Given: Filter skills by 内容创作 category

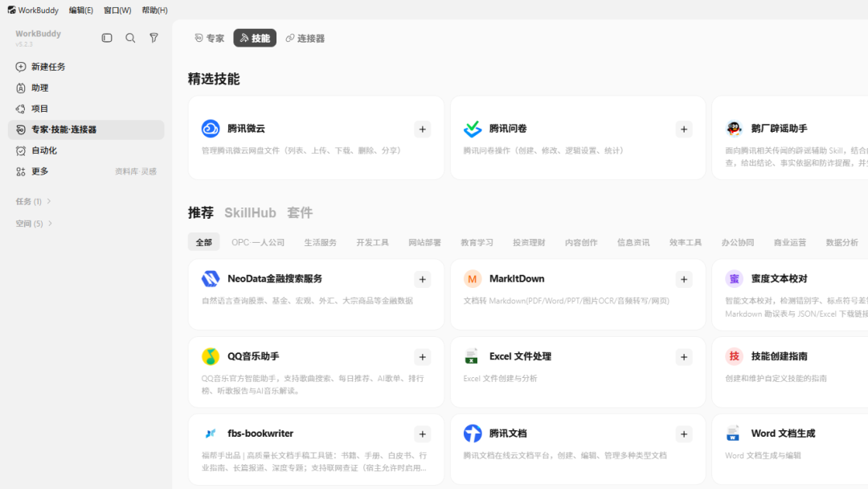Looking at the screenshot, I should 581,242.
